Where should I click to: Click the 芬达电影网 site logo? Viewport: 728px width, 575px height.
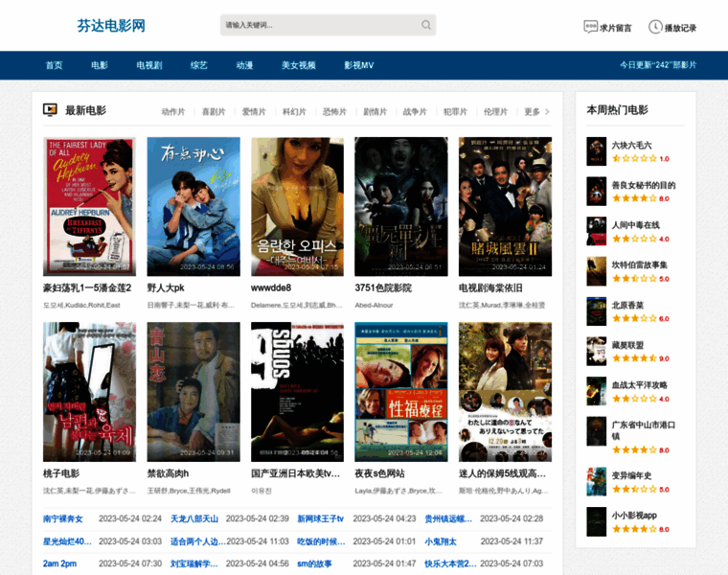[111, 26]
